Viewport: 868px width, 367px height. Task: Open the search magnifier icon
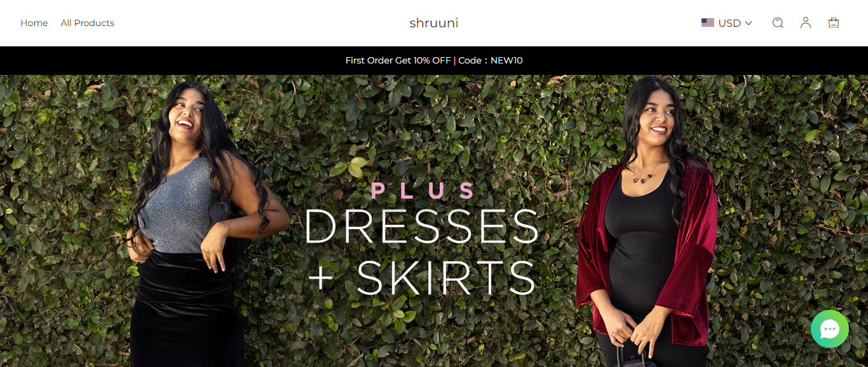point(778,23)
